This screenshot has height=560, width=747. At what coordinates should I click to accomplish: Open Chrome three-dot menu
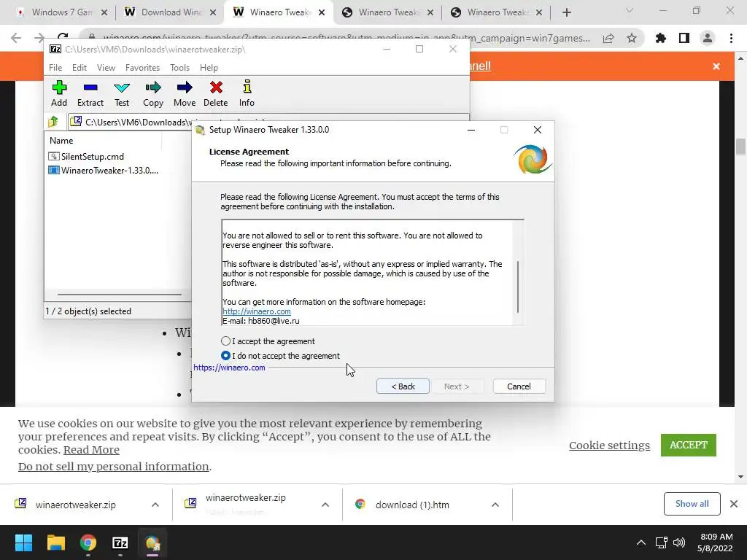click(x=731, y=38)
